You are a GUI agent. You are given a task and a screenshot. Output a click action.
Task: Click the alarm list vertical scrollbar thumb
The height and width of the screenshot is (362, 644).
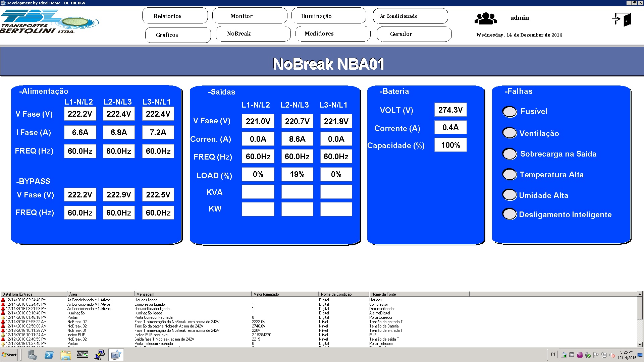click(x=640, y=308)
